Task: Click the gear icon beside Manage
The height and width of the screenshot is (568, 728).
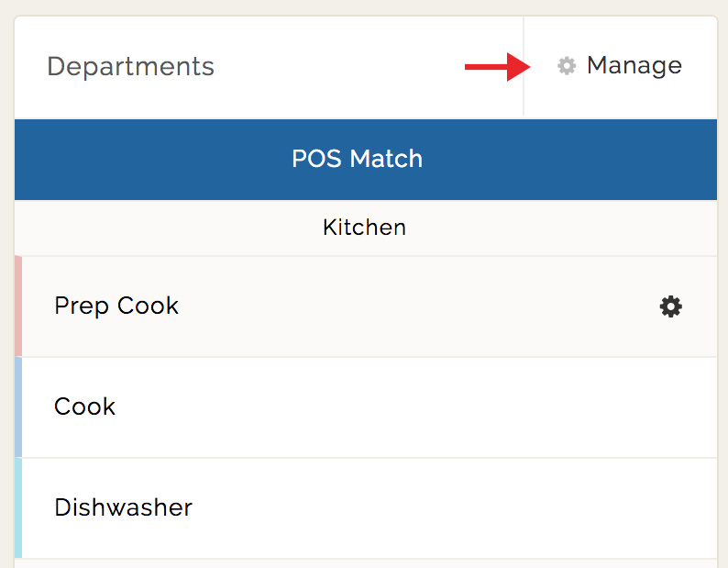Action: click(567, 66)
